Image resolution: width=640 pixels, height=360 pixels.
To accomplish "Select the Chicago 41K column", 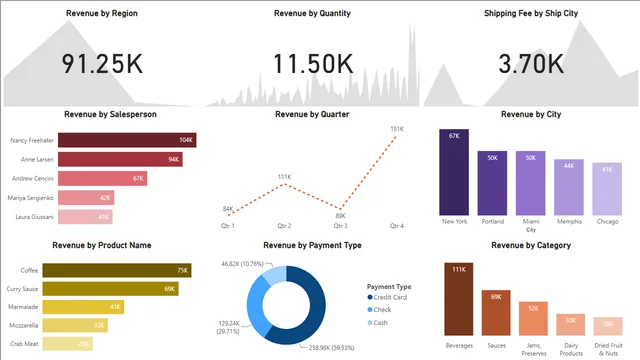I will [607, 189].
